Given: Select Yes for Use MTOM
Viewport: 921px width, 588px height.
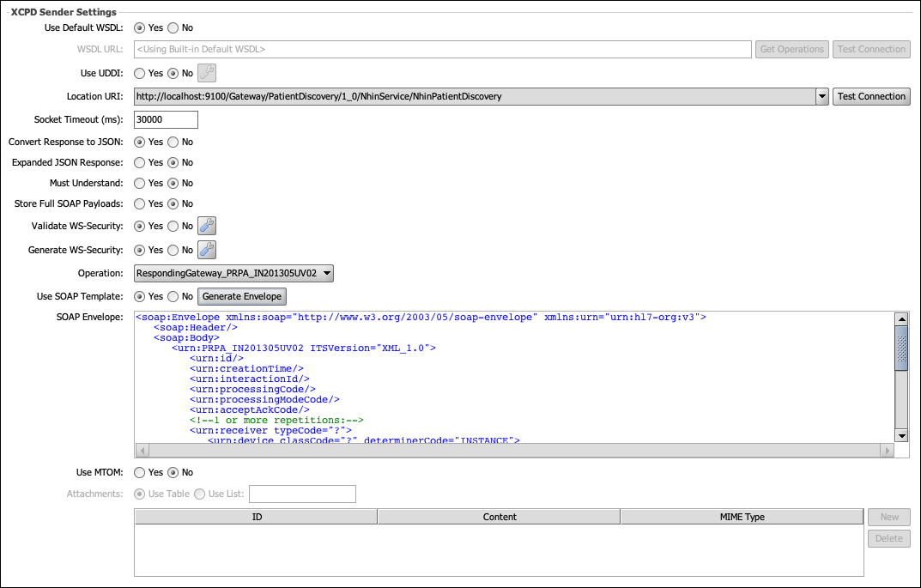Looking at the screenshot, I should coord(139,472).
